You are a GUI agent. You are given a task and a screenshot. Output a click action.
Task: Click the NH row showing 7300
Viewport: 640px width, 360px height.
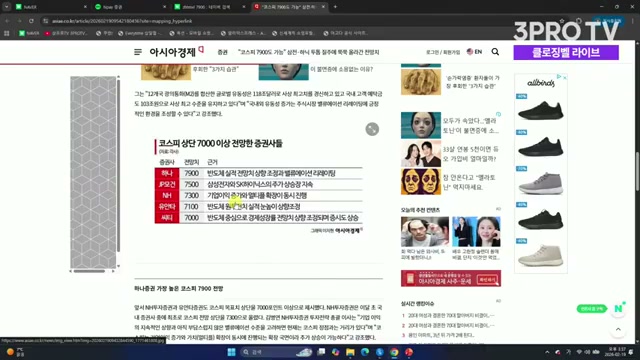tap(258, 196)
